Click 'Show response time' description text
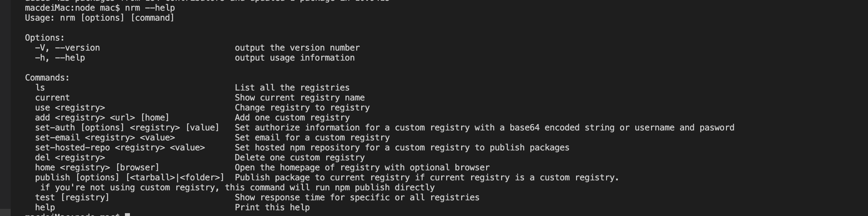Image resolution: width=868 pixels, height=216 pixels. [280, 197]
